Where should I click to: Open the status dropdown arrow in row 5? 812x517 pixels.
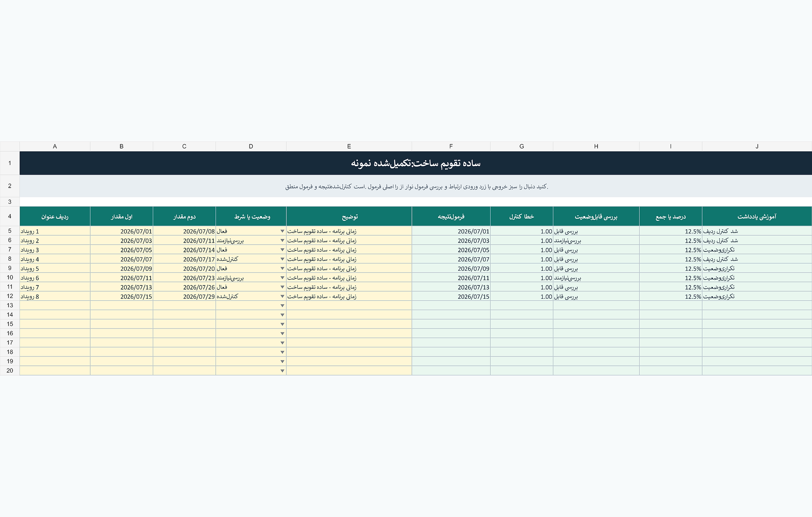click(x=282, y=231)
